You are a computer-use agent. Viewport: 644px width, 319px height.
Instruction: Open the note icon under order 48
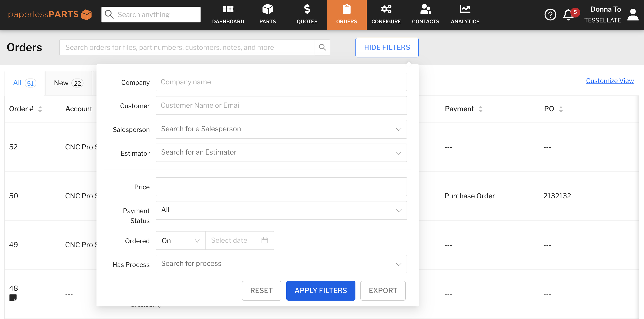click(13, 297)
